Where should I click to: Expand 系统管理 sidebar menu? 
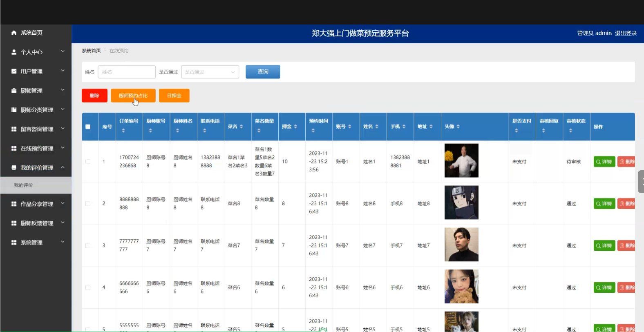[x=63, y=242]
